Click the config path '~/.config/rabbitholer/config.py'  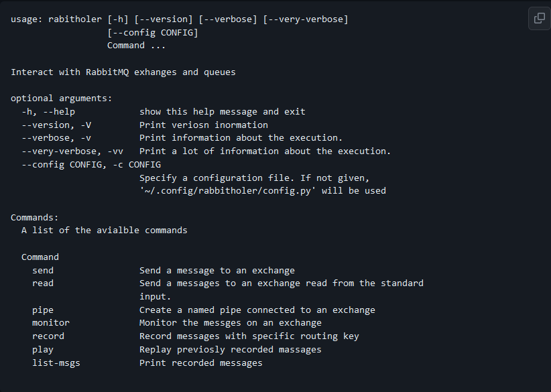tap(226, 191)
